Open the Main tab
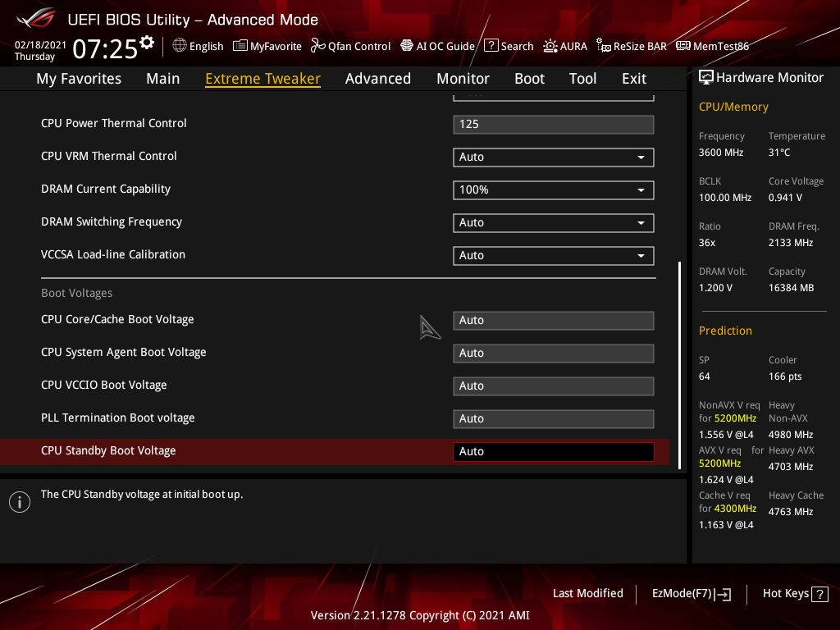The image size is (840, 630). click(x=163, y=79)
